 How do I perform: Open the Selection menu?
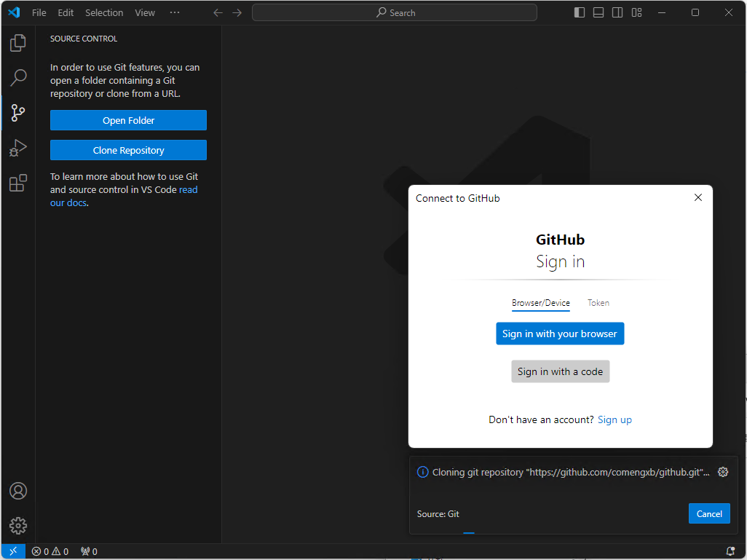pyautogui.click(x=104, y=13)
